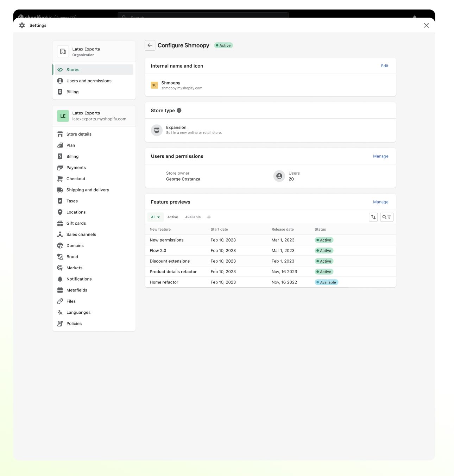Click the Release date column header

tap(283, 230)
